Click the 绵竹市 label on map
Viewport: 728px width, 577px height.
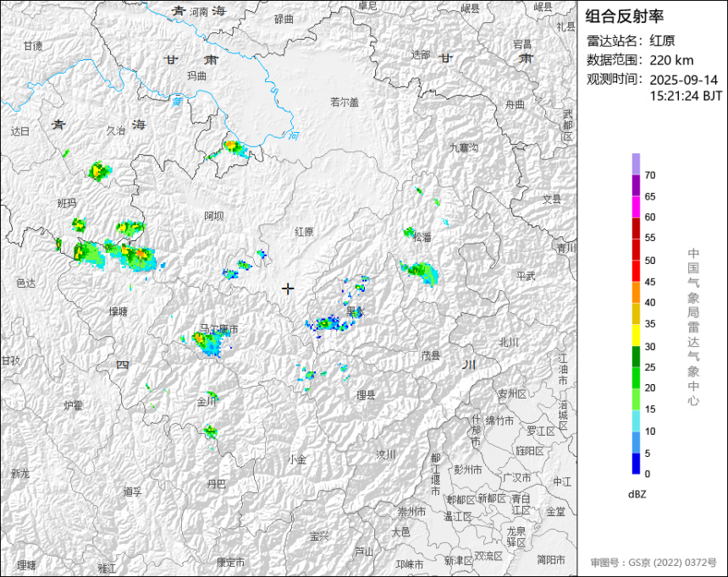point(499,420)
